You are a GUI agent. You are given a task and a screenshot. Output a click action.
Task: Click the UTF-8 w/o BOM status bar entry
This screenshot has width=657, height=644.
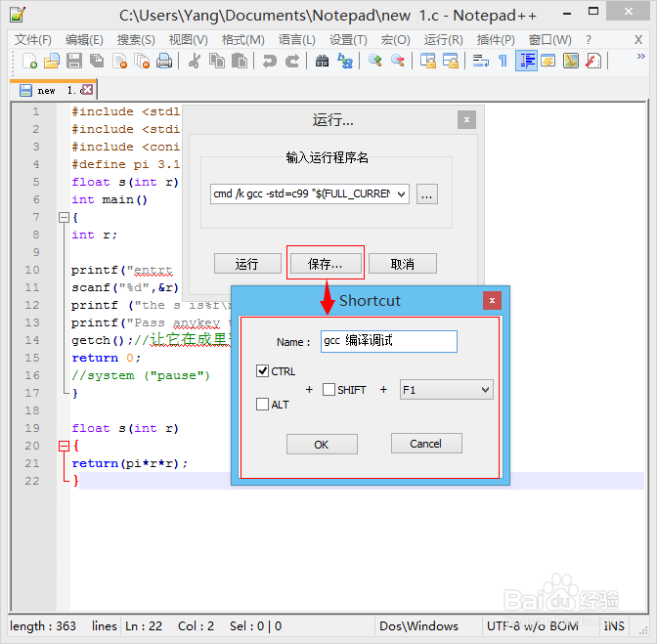tap(533, 626)
